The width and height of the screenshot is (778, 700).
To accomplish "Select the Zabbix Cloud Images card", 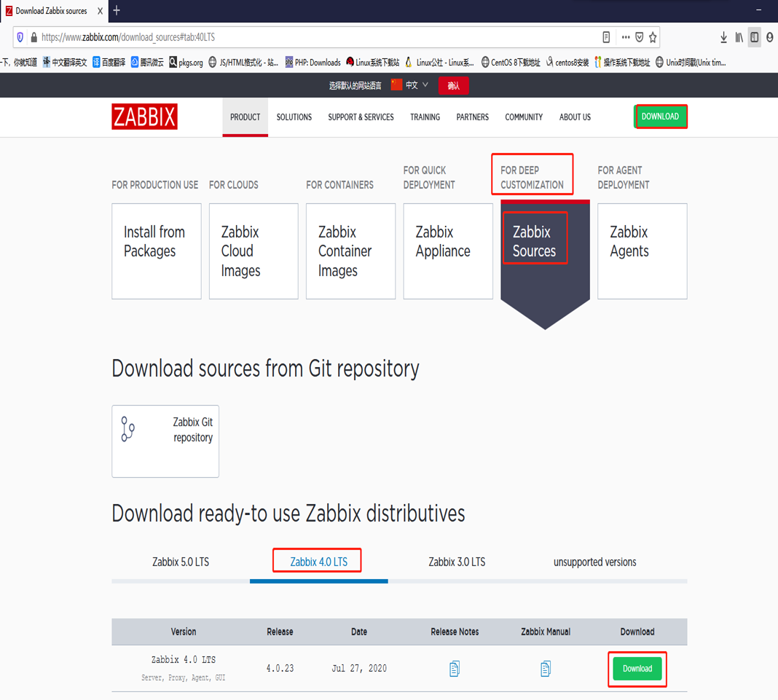I will click(x=254, y=251).
